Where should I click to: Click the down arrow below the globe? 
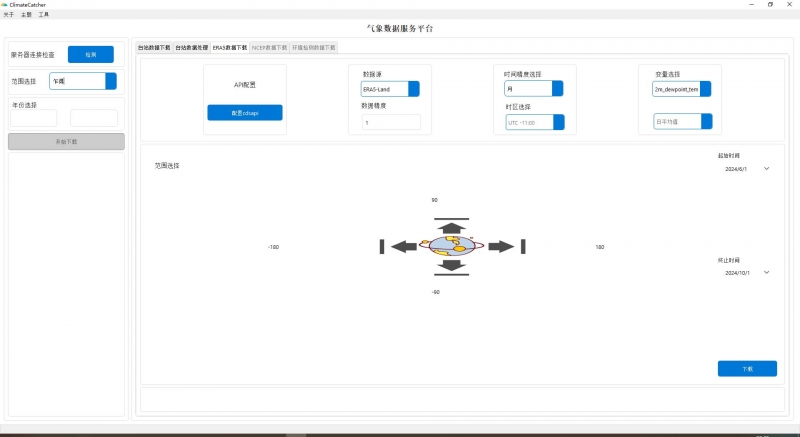click(x=452, y=265)
